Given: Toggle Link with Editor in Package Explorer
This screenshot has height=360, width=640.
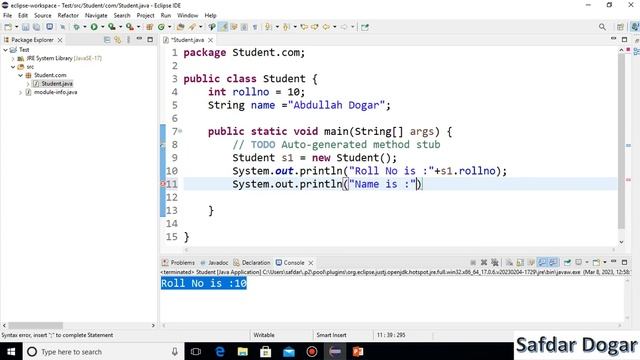Looking at the screenshot, I should tap(118, 40).
